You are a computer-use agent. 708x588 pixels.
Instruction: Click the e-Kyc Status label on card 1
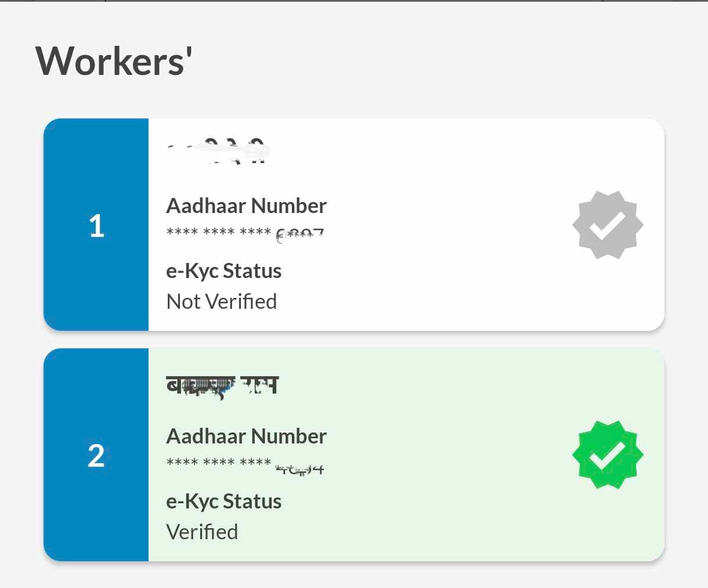click(224, 270)
